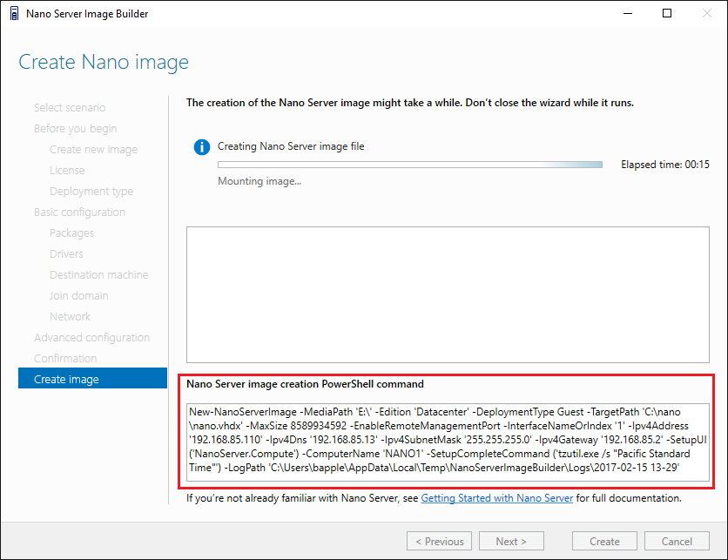Open the Confirmation step
The height and width of the screenshot is (560, 728).
(65, 359)
